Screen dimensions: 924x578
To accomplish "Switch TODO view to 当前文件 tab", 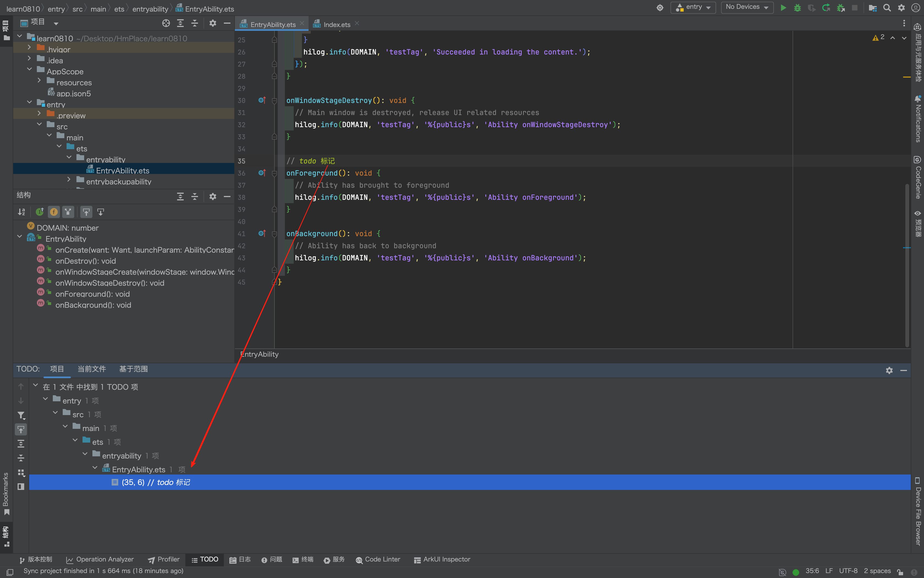I will click(92, 369).
